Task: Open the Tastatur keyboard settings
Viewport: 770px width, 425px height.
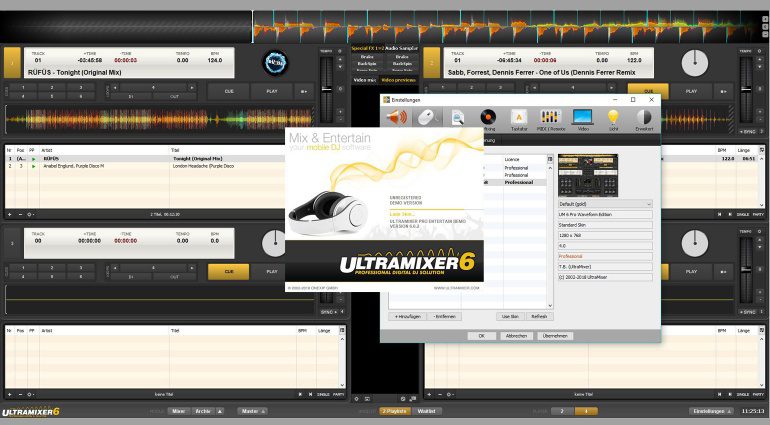Action: (x=519, y=118)
